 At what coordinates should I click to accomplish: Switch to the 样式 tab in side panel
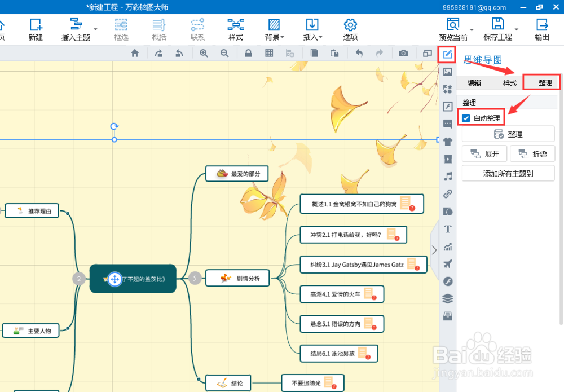click(x=509, y=83)
